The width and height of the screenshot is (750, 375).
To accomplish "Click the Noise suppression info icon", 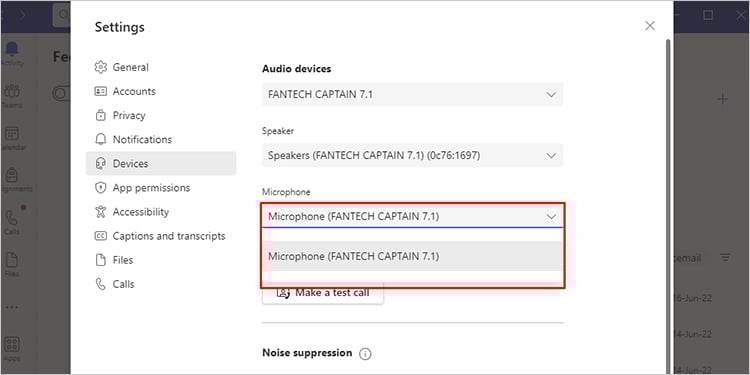I will pos(365,354).
